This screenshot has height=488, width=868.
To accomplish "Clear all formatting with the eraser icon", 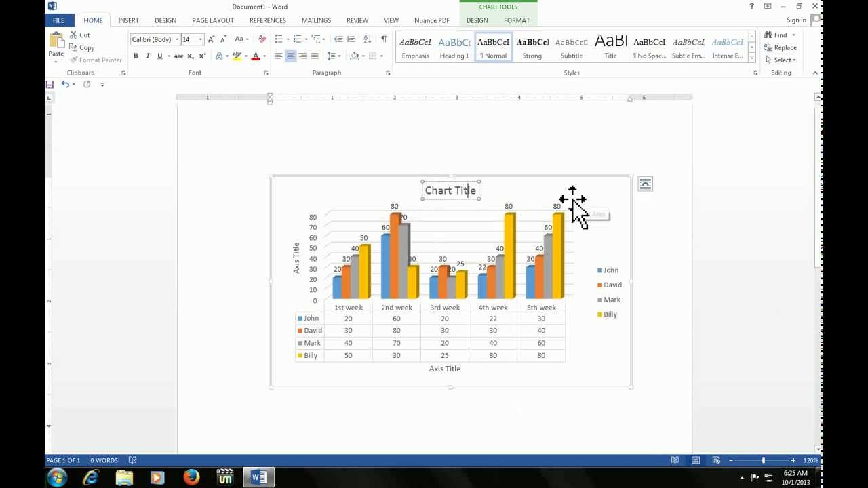I will point(262,39).
